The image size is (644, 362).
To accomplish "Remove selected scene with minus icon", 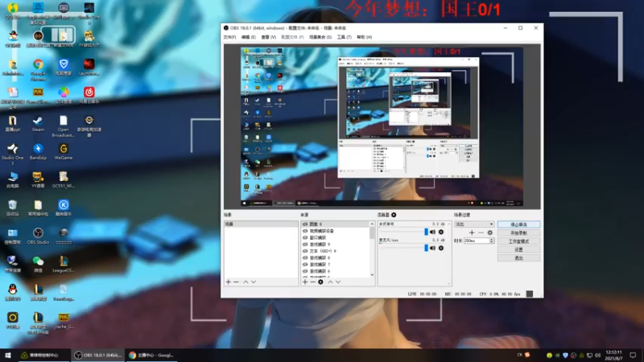I will (236, 282).
